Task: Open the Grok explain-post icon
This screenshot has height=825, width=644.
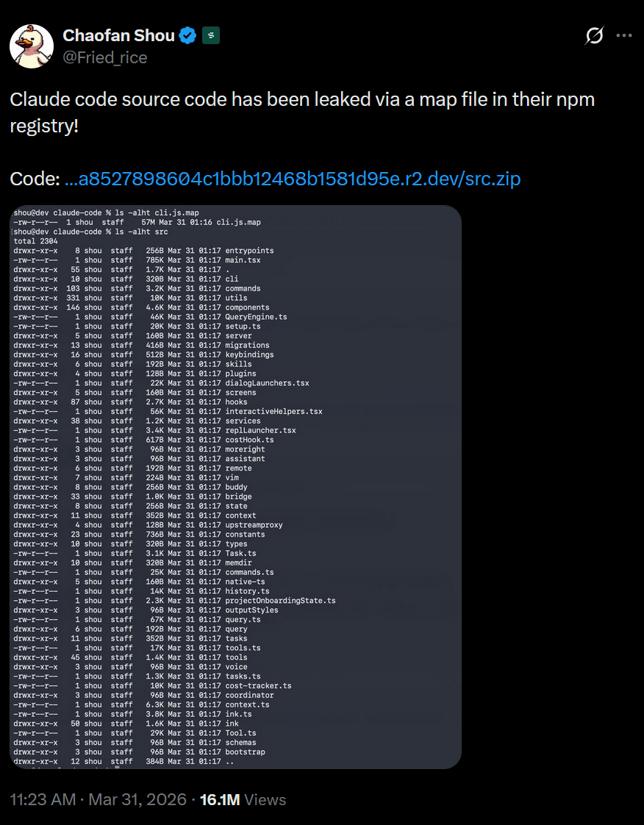Action: 594,36
